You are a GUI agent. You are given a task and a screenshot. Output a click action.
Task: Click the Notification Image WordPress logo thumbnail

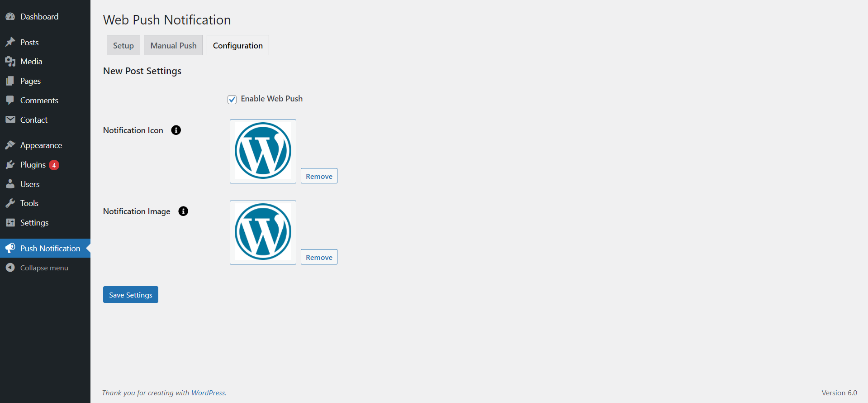(263, 232)
